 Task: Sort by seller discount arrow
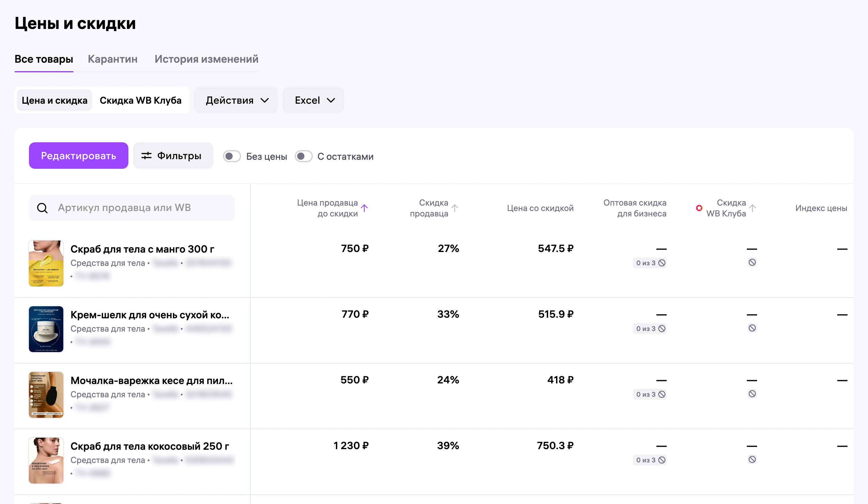click(x=455, y=208)
